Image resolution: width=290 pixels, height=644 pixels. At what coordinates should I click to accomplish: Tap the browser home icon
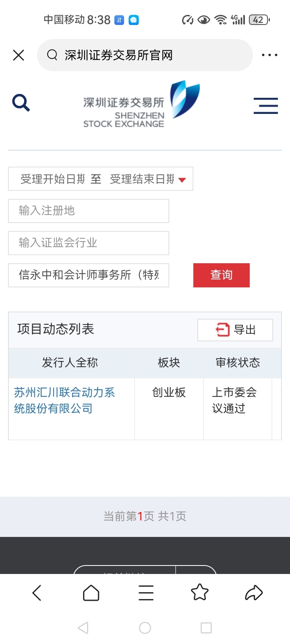click(91, 593)
